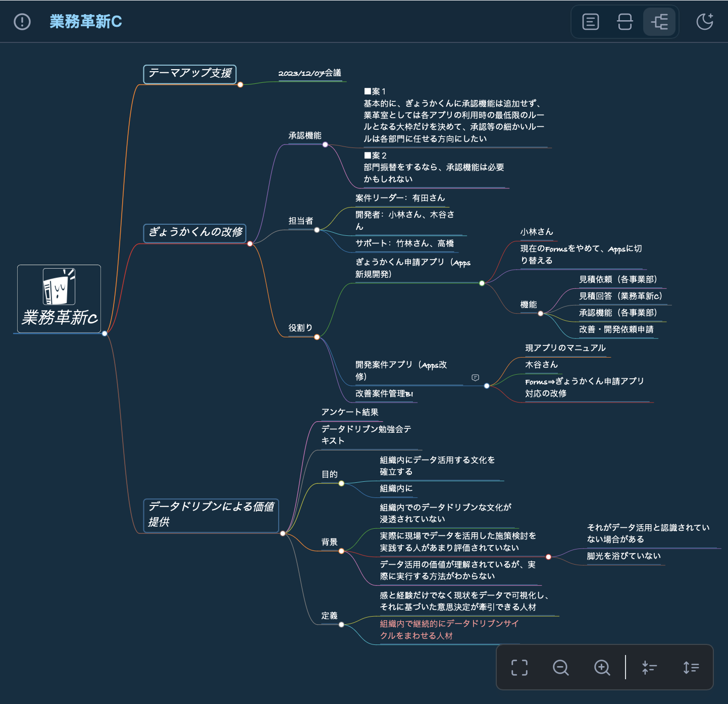The width and height of the screenshot is (728, 704).
Task: Collapse the ぎょうかくん申請アプリ node circle
Action: pyautogui.click(x=482, y=283)
